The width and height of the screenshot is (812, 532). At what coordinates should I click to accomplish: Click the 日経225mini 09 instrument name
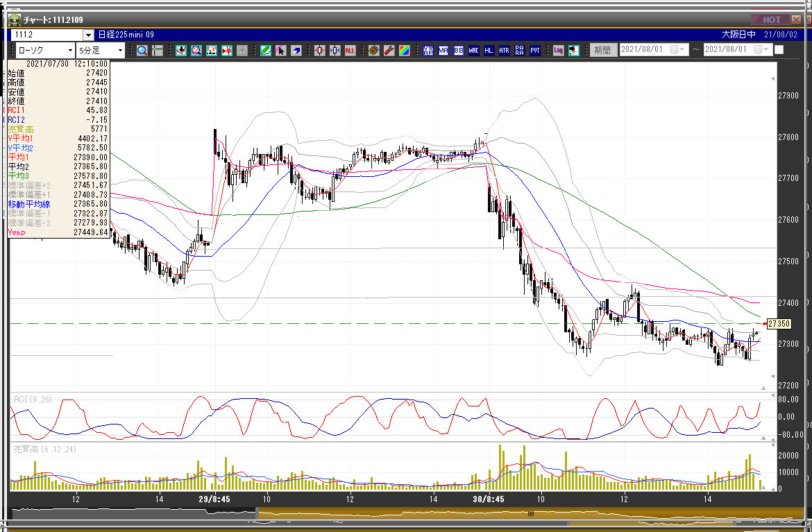(126, 35)
